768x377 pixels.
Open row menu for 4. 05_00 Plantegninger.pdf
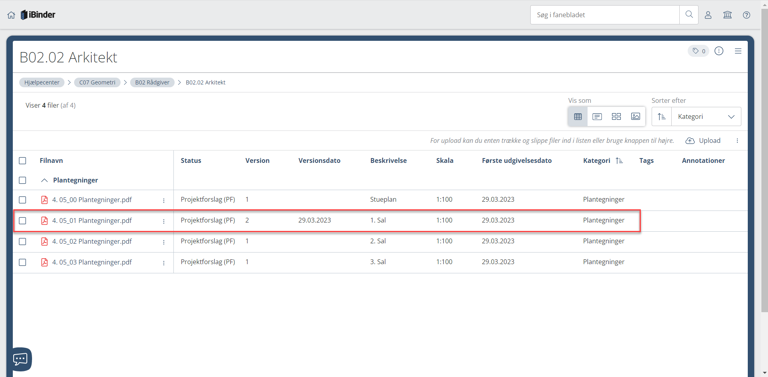pos(164,200)
